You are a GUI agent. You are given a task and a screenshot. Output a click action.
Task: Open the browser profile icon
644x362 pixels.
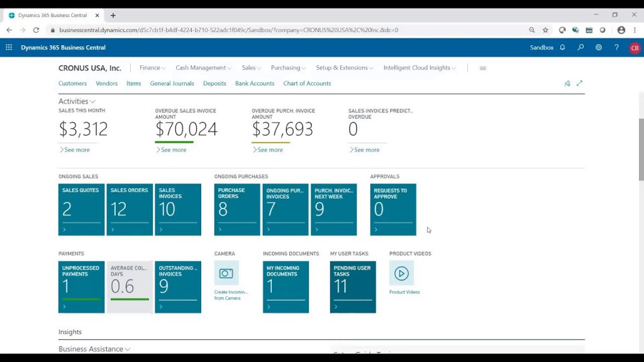(621, 30)
